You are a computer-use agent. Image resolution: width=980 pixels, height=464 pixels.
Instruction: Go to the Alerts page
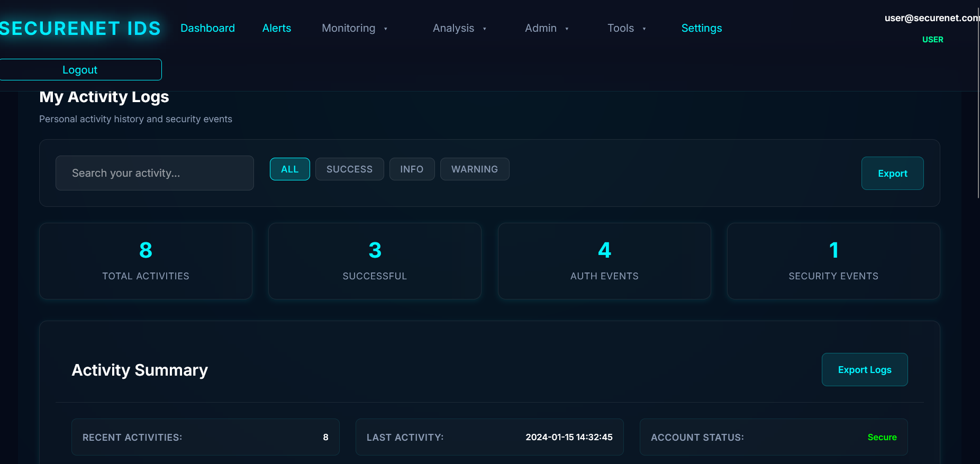(x=277, y=28)
